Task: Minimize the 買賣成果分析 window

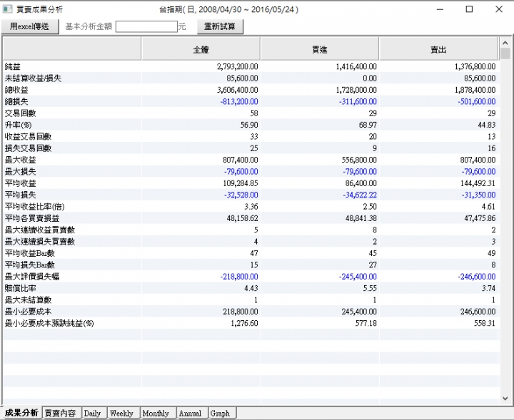Action: (440, 9)
